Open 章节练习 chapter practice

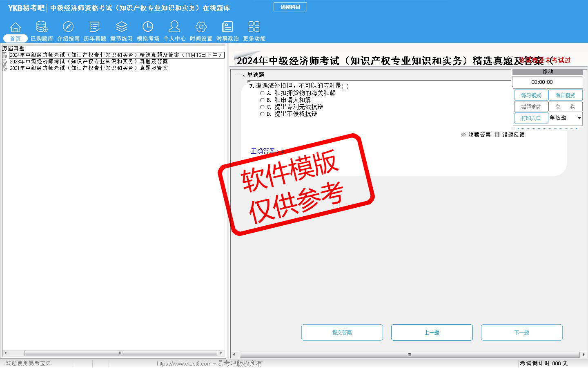[121, 27]
